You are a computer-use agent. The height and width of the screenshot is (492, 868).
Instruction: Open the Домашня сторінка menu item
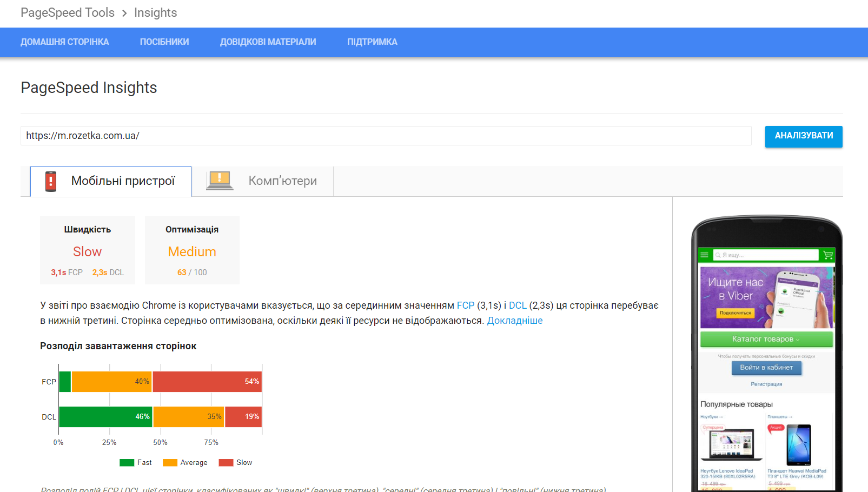pos(64,42)
